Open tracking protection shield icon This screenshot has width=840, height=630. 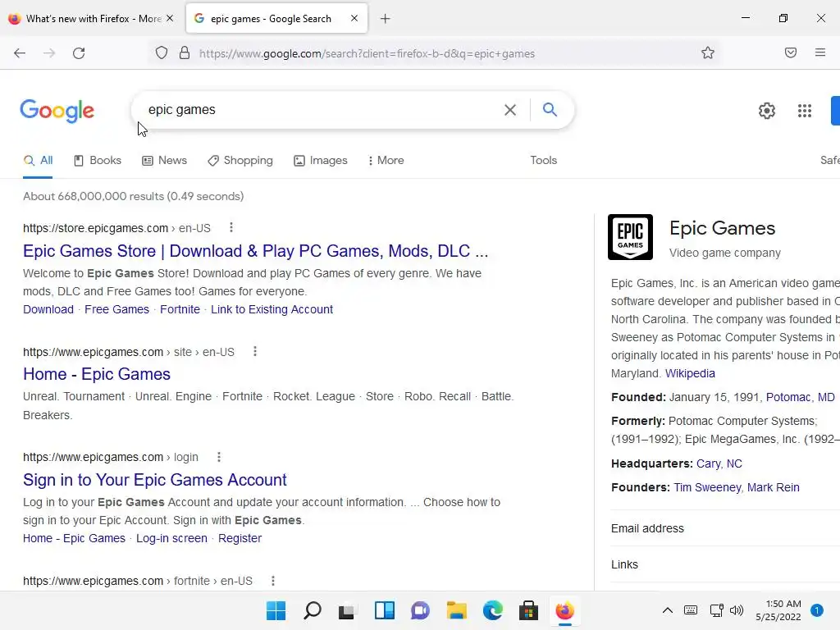[162, 53]
